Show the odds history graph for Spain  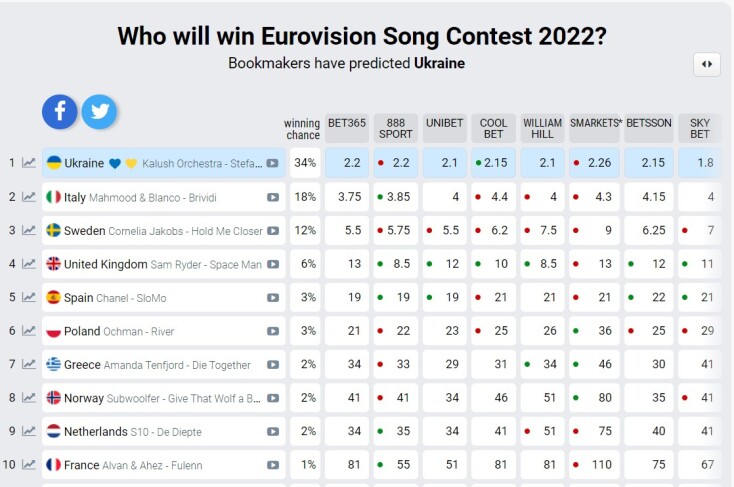click(29, 298)
